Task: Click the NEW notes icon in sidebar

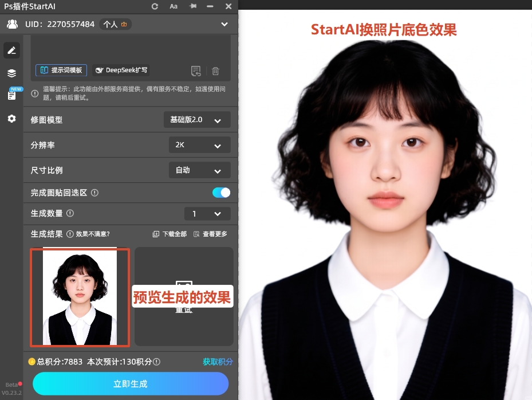Action: [11, 95]
